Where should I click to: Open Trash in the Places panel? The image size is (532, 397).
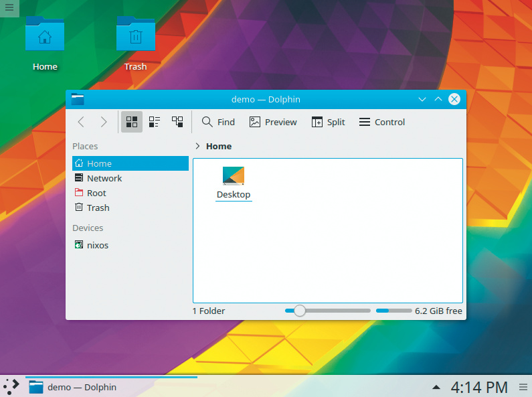pos(98,208)
